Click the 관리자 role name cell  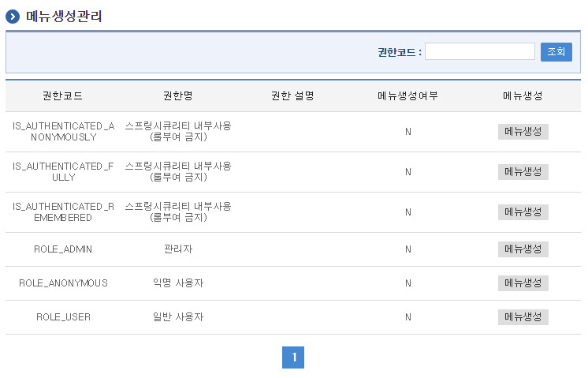pos(178,249)
